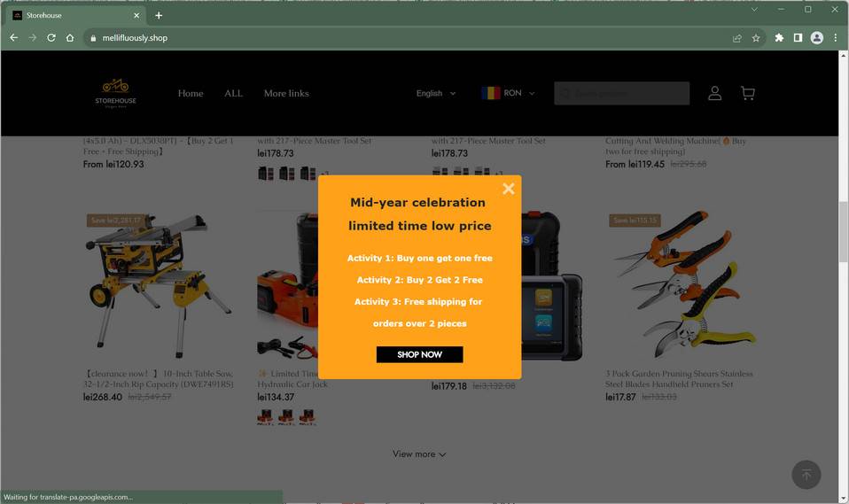Click the vertical page scrollbar thumb

(x=843, y=232)
